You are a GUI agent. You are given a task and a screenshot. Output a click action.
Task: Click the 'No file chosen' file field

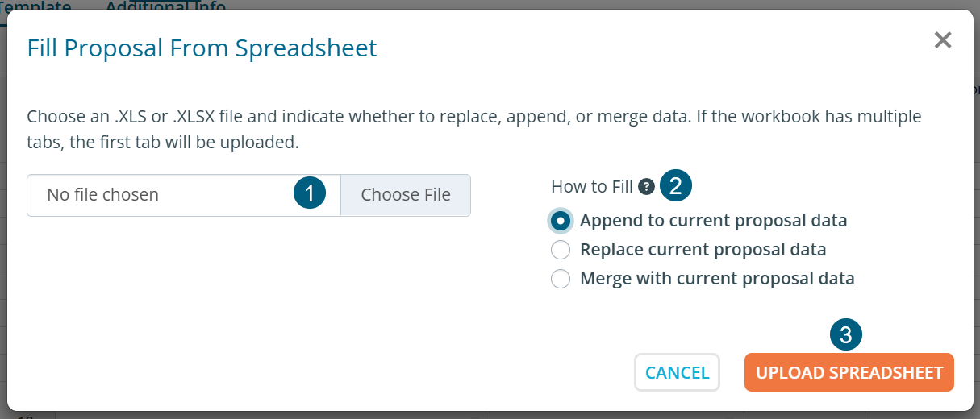pyautogui.click(x=161, y=195)
